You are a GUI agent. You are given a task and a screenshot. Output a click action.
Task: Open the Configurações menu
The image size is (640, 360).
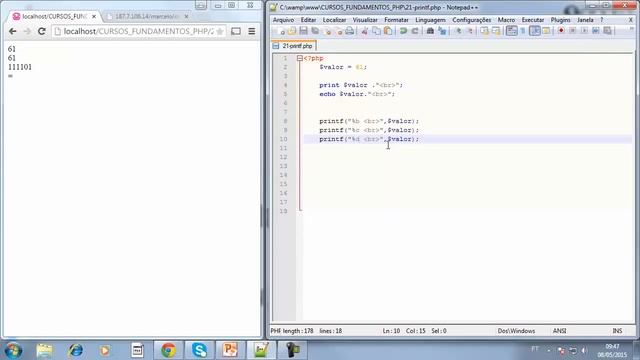click(471, 20)
